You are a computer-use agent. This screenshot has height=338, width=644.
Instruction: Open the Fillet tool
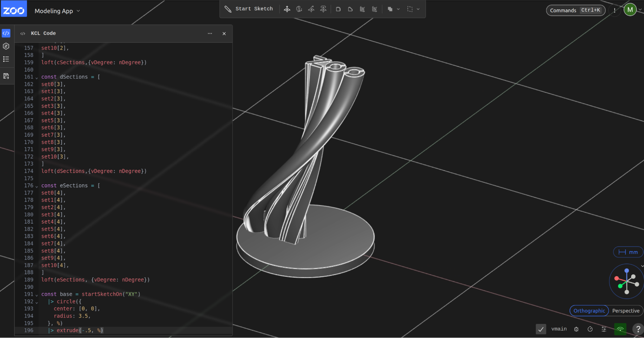(x=338, y=9)
